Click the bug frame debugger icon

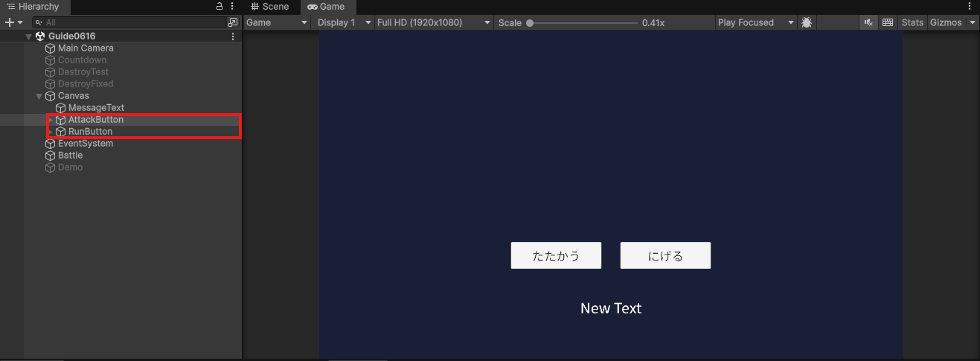pyautogui.click(x=807, y=22)
